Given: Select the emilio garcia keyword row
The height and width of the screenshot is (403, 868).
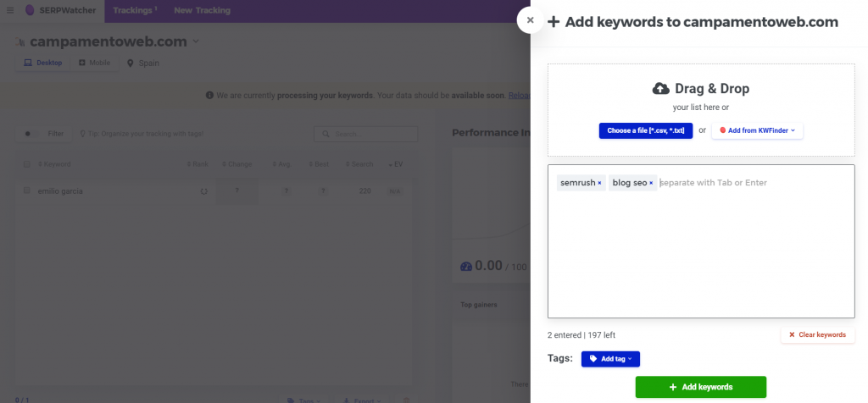Looking at the screenshot, I should pos(213,190).
